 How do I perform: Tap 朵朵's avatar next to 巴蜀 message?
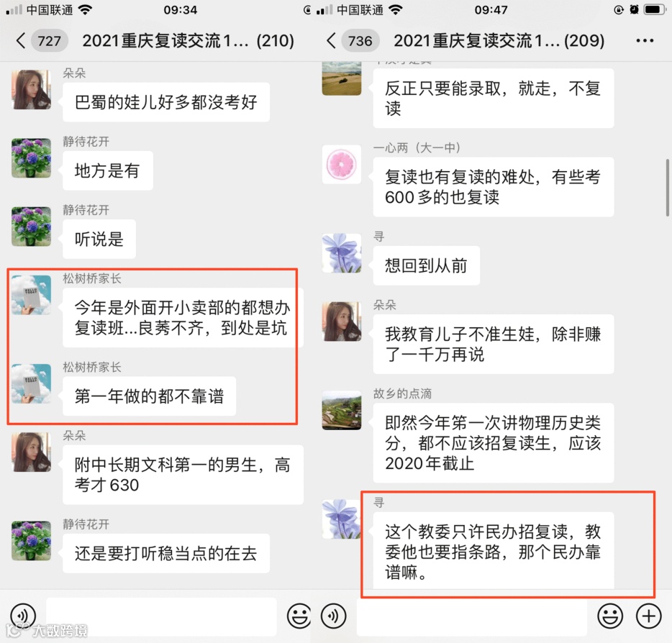[x=31, y=89]
